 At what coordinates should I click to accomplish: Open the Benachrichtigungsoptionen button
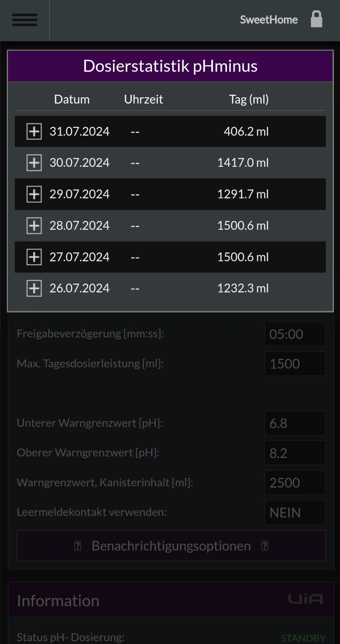click(171, 546)
